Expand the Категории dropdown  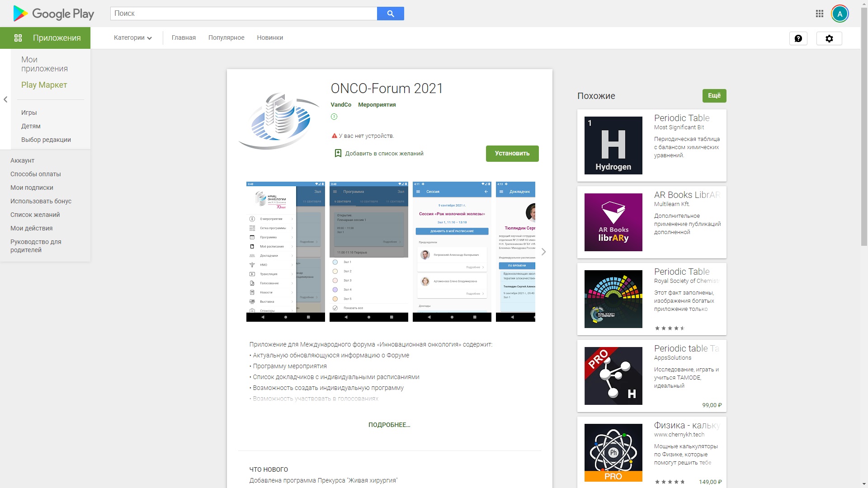click(x=132, y=38)
